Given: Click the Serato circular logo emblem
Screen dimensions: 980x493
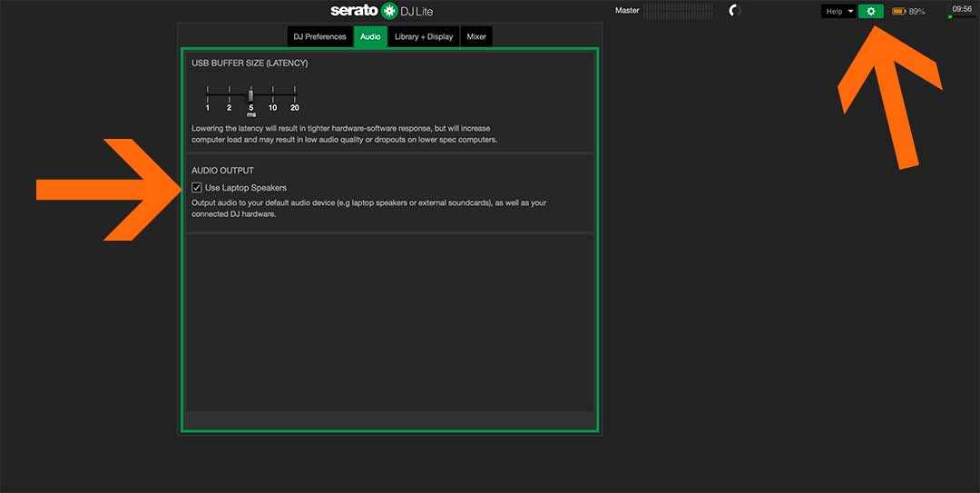Looking at the screenshot, I should pyautogui.click(x=389, y=11).
